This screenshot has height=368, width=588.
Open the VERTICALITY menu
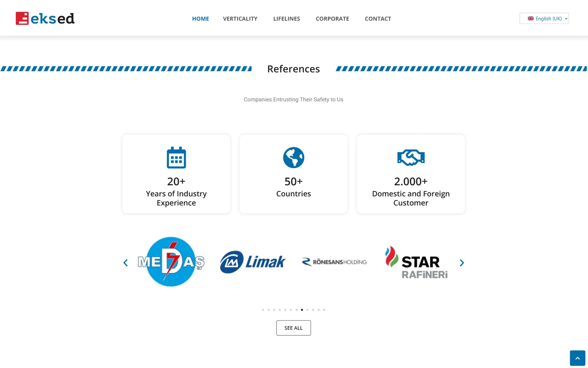coord(240,19)
